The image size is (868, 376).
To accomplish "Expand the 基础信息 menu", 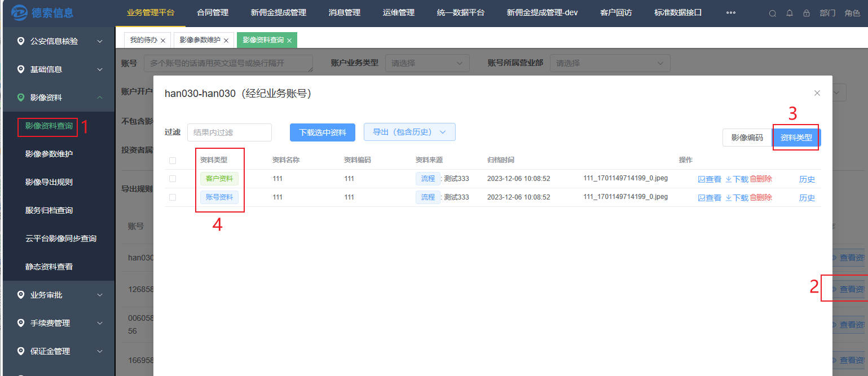I will tap(58, 69).
